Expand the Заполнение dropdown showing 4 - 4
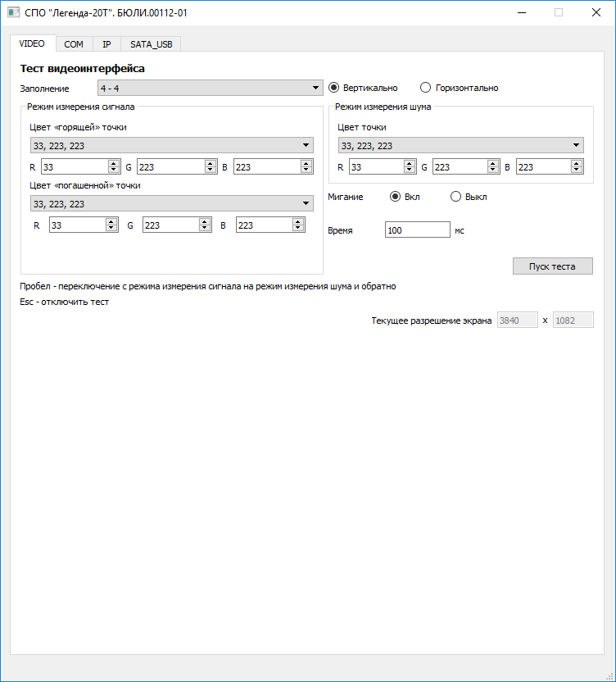The height and width of the screenshot is (682, 616). tap(210, 89)
